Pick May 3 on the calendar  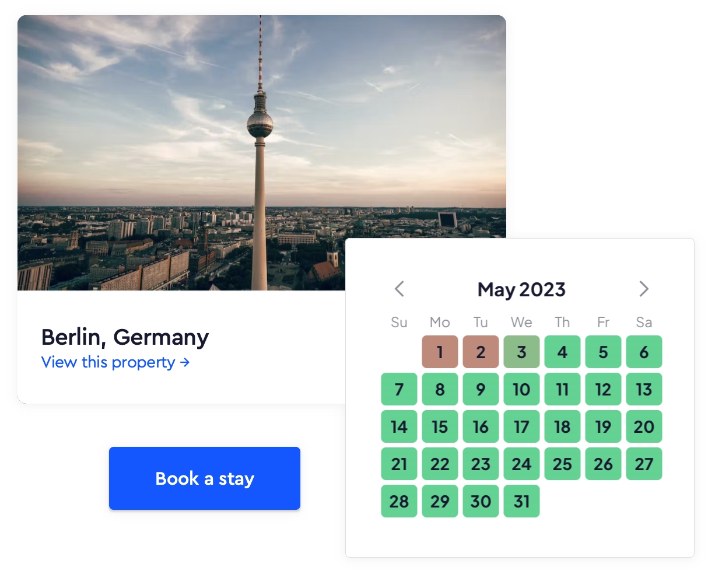pyautogui.click(x=522, y=352)
